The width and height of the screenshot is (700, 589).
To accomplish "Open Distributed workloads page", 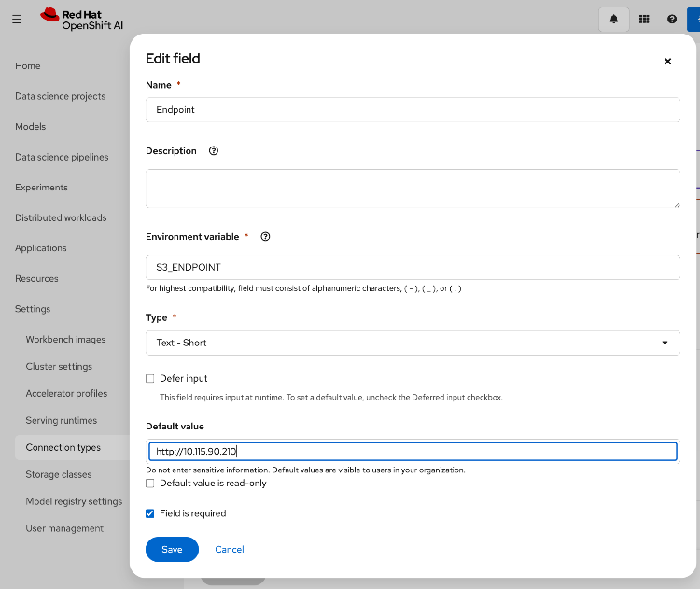I will tap(61, 217).
